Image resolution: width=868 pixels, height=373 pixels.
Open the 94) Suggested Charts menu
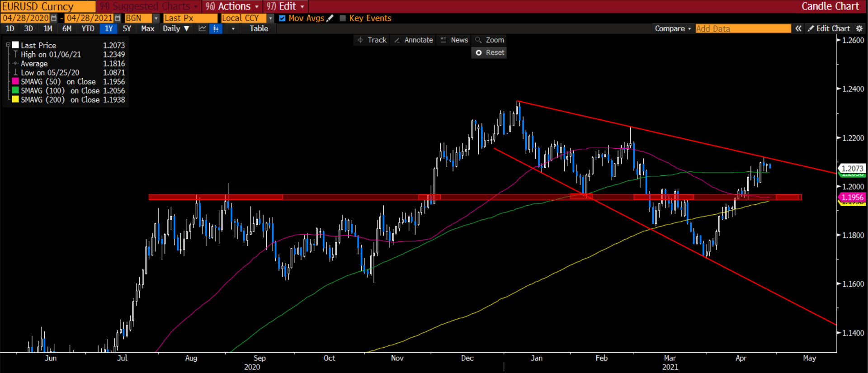click(x=149, y=6)
